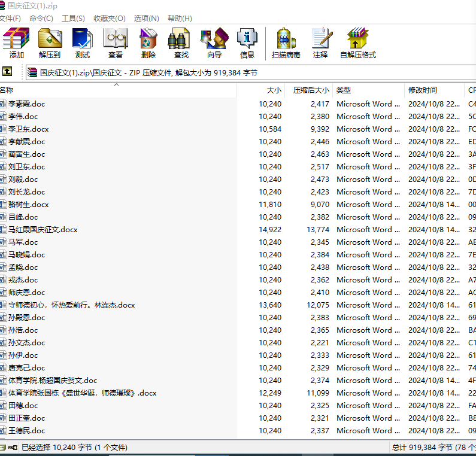Image resolution: width=476 pixels, height=456 pixels.
Task: Select file 孙殿恩.doc
Action: click(x=26, y=318)
